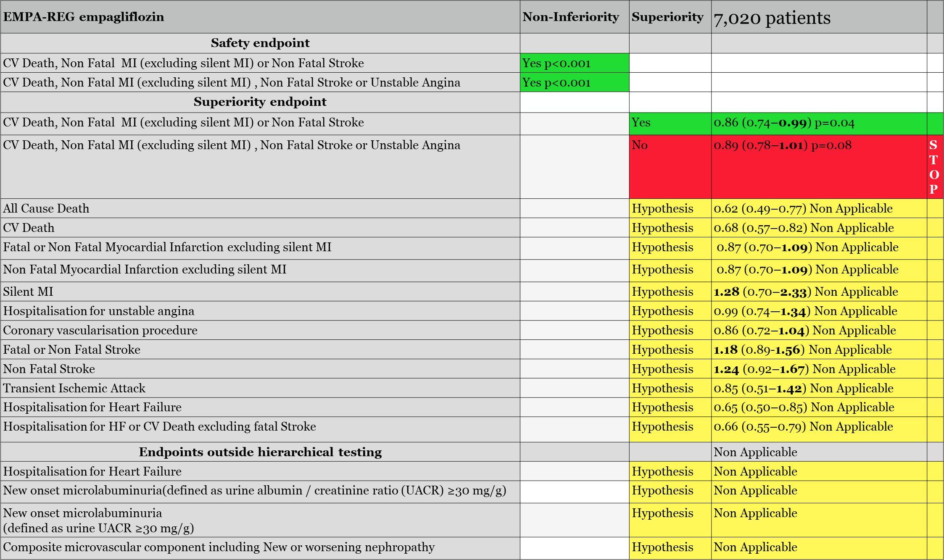Click Endpoints outside hierarchical testing heading
The height and width of the screenshot is (560, 944).
pyautogui.click(x=260, y=452)
